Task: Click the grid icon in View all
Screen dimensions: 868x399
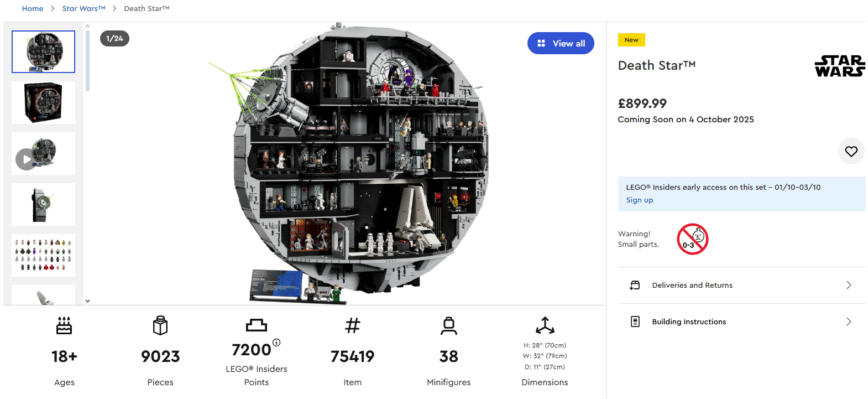Action: click(x=541, y=43)
